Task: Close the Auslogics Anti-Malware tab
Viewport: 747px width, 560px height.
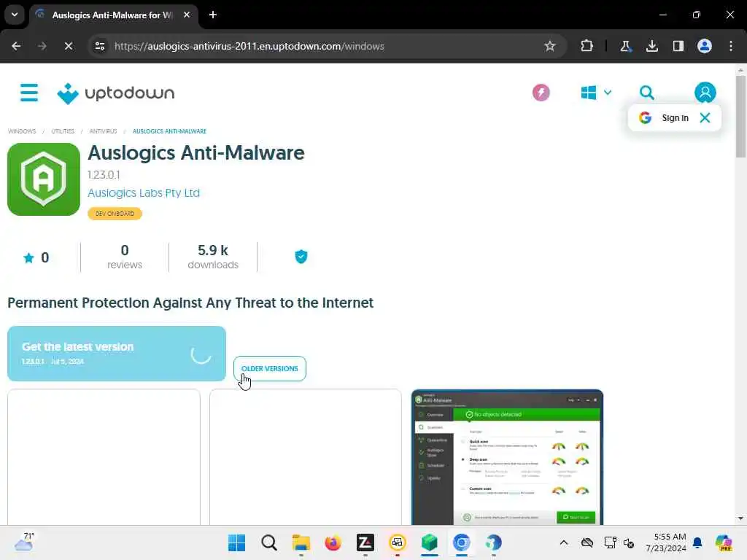Action: 187,15
